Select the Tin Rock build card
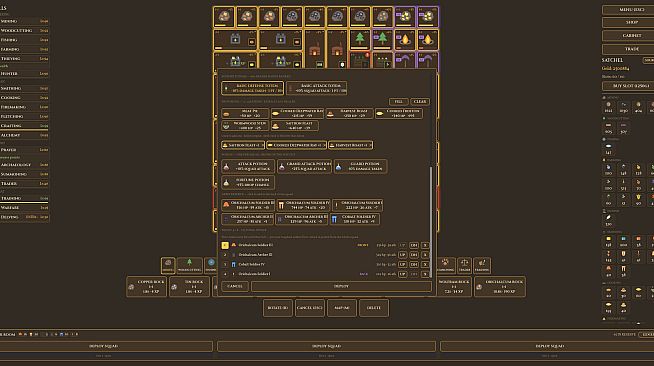 (190, 287)
